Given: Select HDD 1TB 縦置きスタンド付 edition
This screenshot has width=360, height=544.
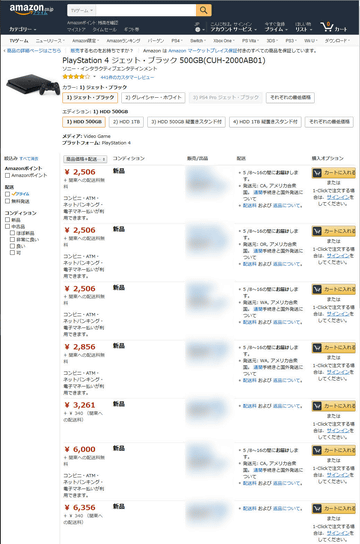Looking at the screenshot, I should [265, 122].
